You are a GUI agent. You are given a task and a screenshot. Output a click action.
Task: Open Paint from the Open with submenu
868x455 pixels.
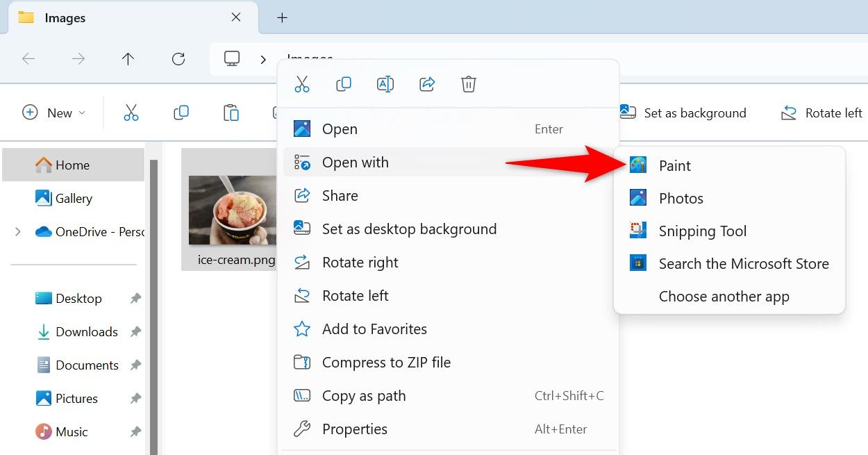729,165
